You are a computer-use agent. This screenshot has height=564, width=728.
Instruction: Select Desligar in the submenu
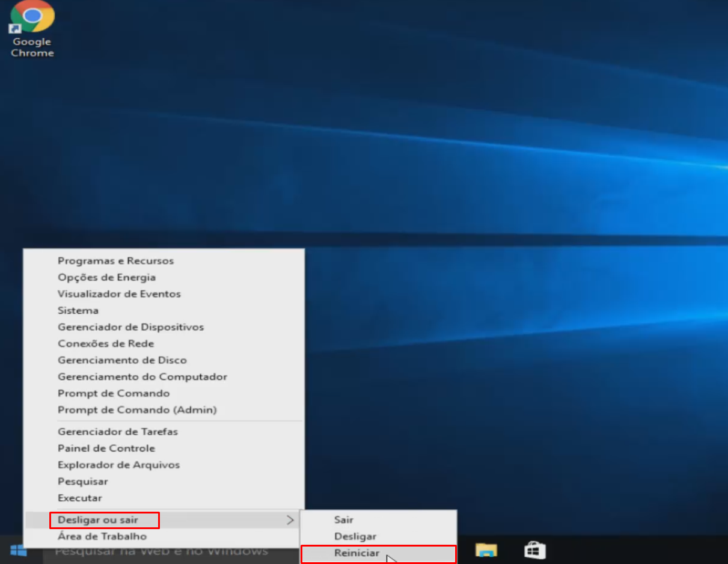pos(378,536)
